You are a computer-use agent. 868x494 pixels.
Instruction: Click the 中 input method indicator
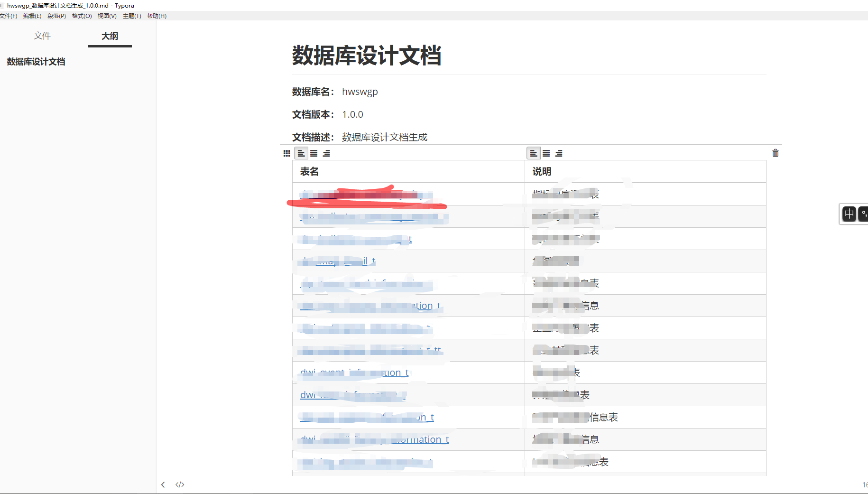(849, 214)
